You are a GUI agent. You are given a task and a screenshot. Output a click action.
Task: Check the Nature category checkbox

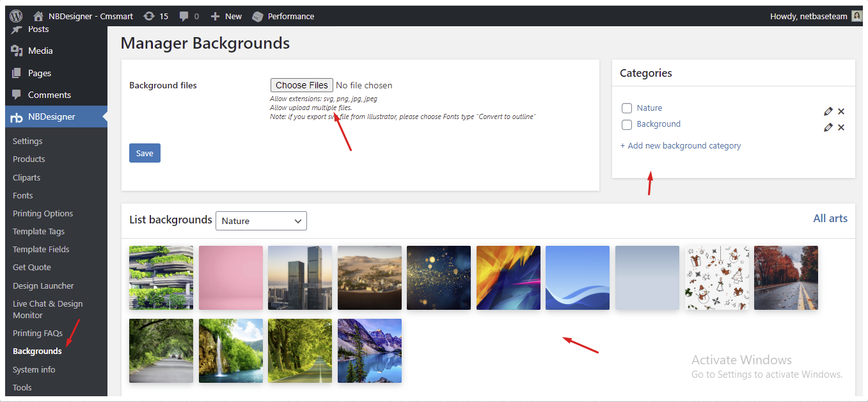tap(626, 108)
